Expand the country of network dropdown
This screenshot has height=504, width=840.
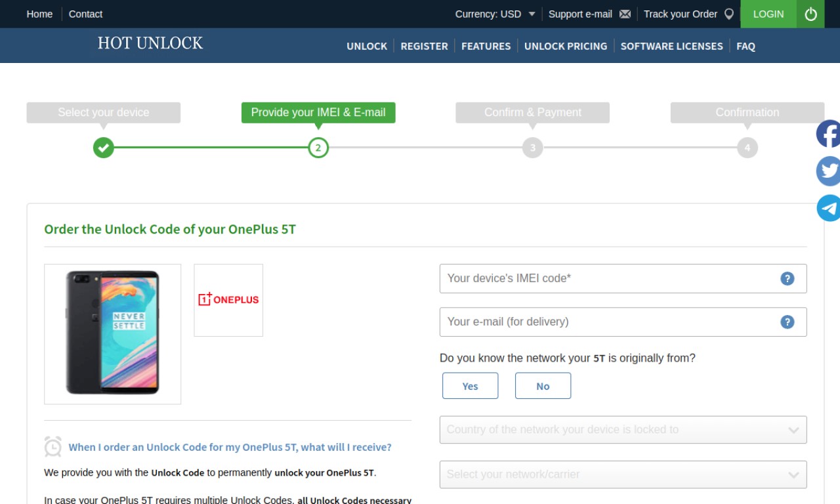623,430
